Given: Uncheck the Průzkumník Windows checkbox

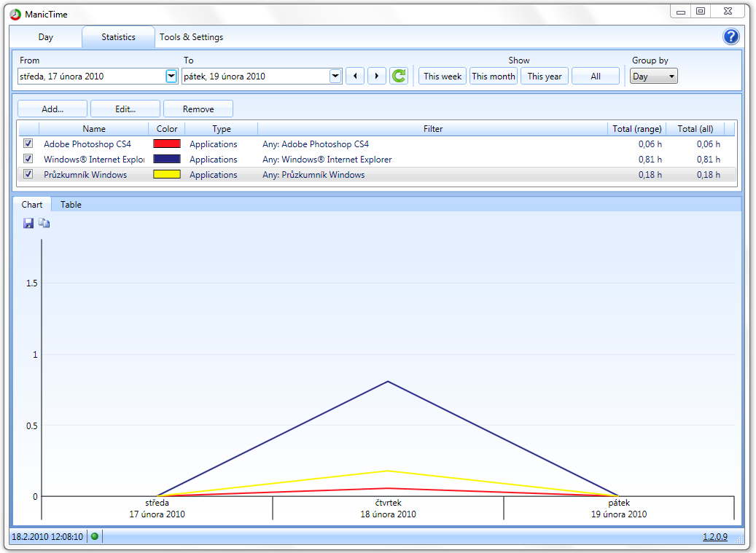Looking at the screenshot, I should [x=28, y=174].
